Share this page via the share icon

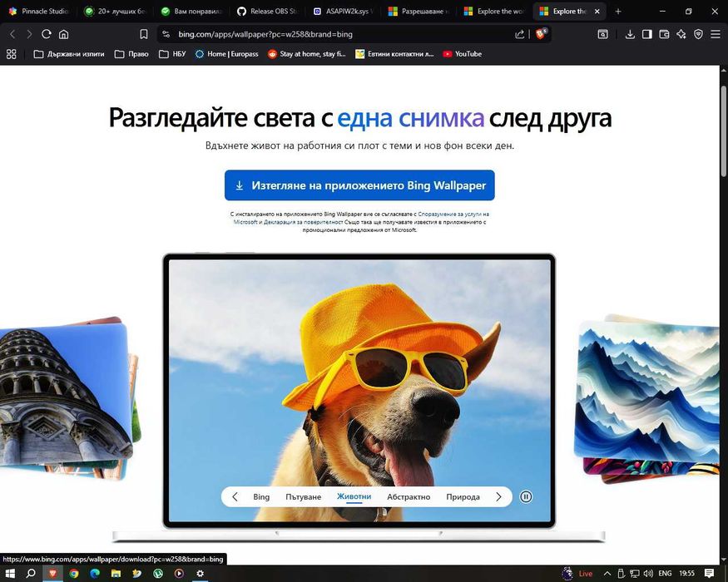click(x=519, y=34)
